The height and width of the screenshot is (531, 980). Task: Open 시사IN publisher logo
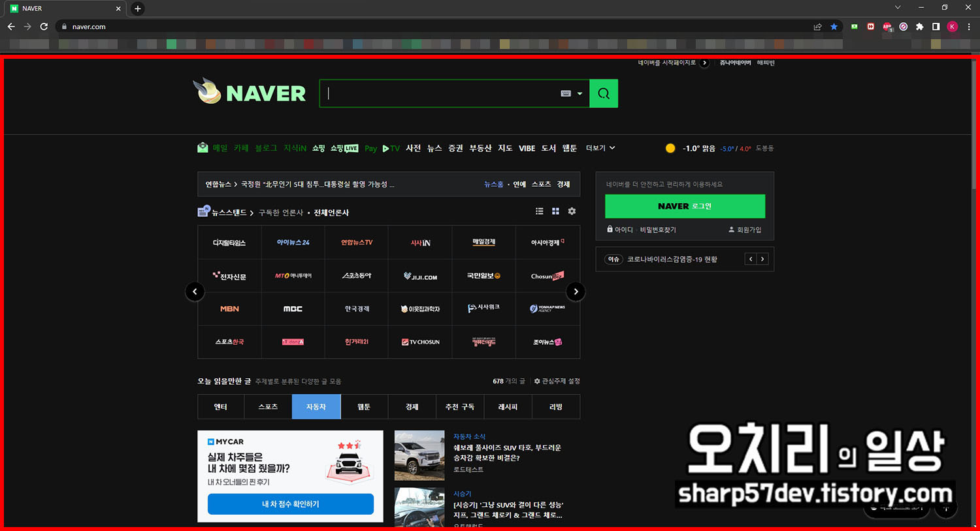point(420,243)
